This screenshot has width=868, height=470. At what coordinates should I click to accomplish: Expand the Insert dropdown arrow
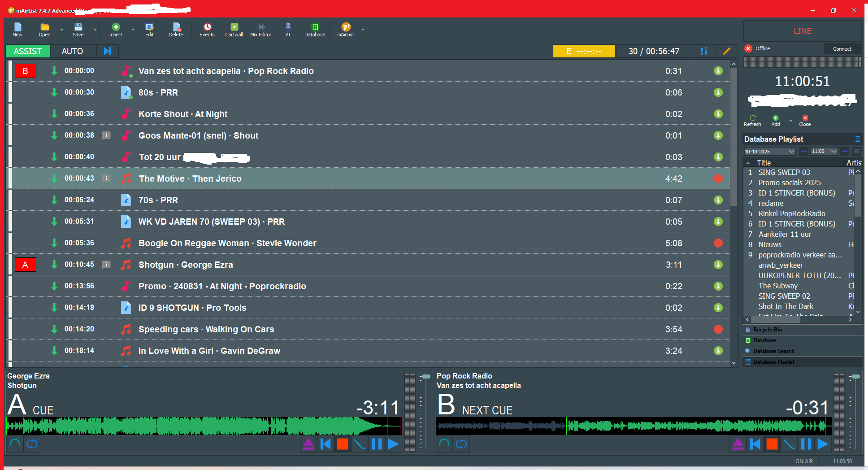[133, 30]
